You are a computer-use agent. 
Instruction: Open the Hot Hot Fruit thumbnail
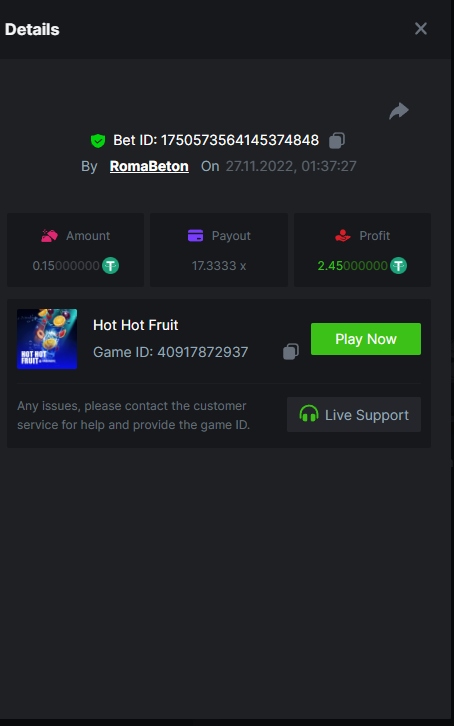point(47,339)
